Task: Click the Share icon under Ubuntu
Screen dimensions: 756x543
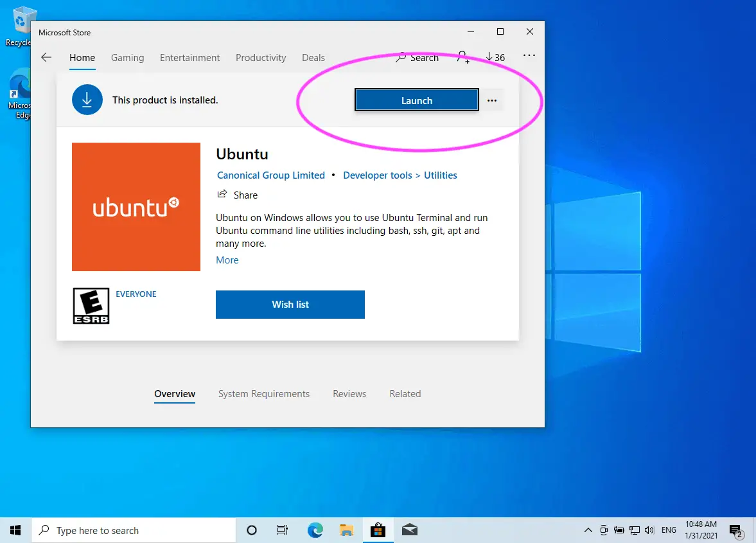Action: (x=222, y=194)
